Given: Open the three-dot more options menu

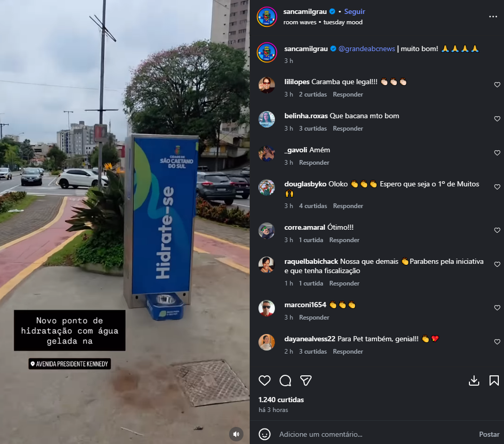Looking at the screenshot, I should tap(493, 17).
